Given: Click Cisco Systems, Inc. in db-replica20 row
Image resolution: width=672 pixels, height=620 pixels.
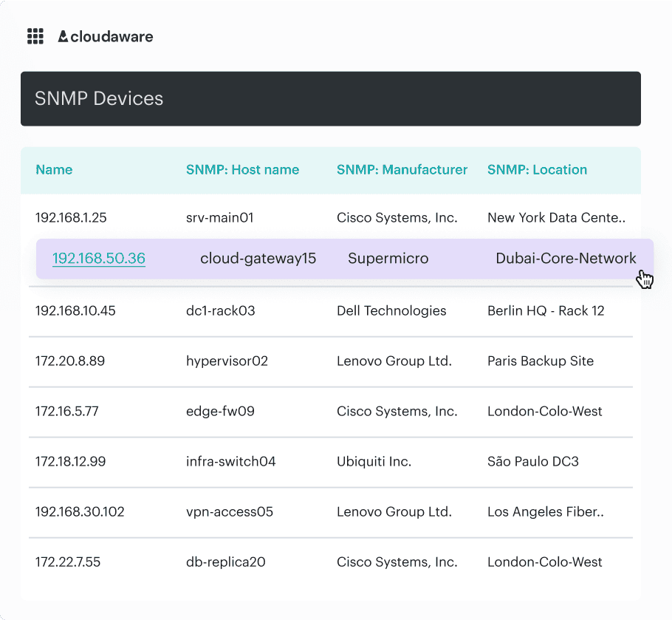Looking at the screenshot, I should (x=397, y=562).
